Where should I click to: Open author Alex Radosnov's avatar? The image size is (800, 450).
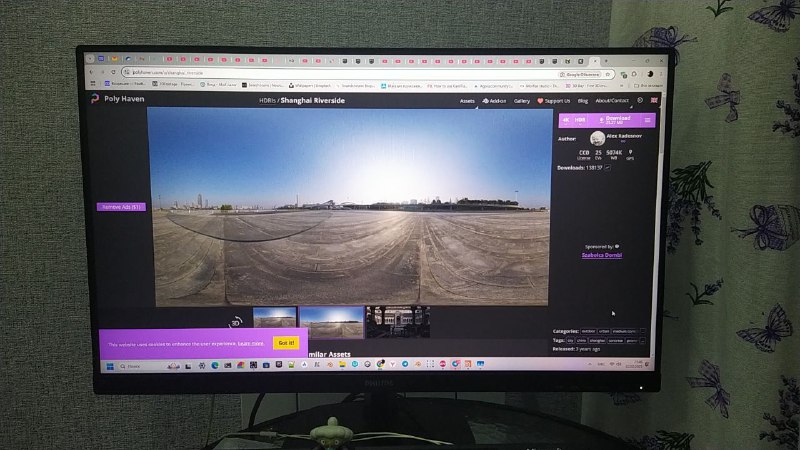597,138
